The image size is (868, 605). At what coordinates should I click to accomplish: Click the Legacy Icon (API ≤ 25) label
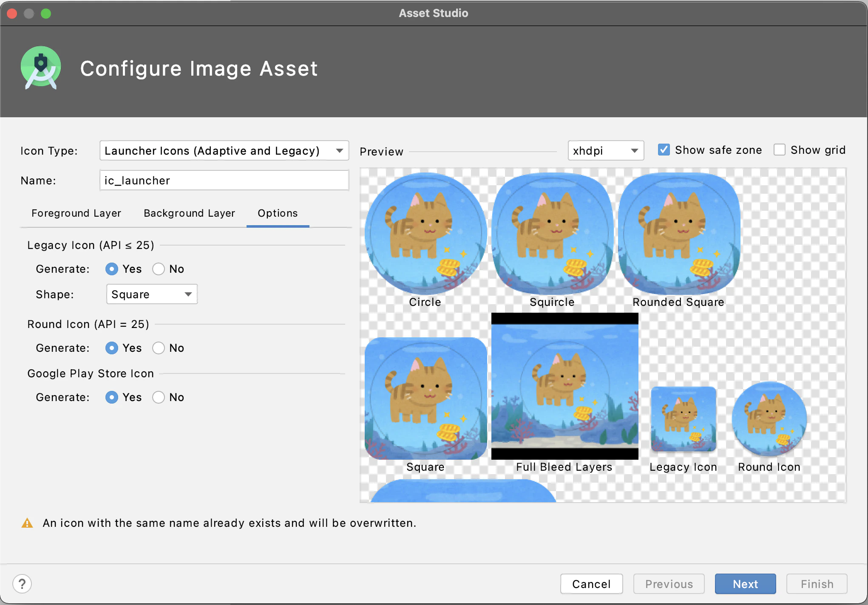[91, 245]
